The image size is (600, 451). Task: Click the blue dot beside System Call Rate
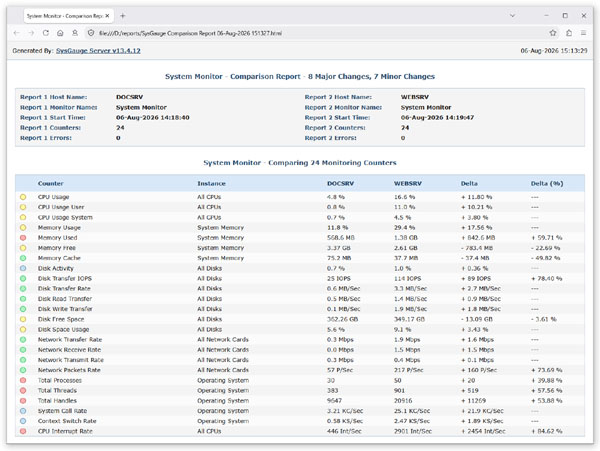pyautogui.click(x=23, y=411)
